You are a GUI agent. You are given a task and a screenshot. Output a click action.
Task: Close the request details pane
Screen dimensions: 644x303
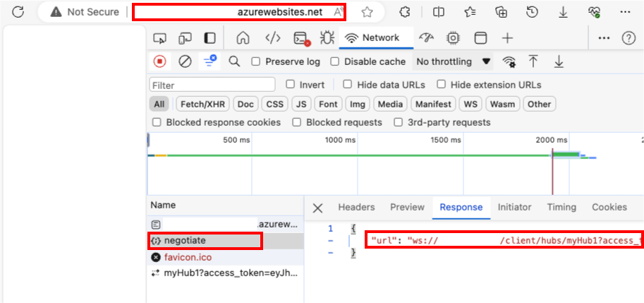[317, 208]
